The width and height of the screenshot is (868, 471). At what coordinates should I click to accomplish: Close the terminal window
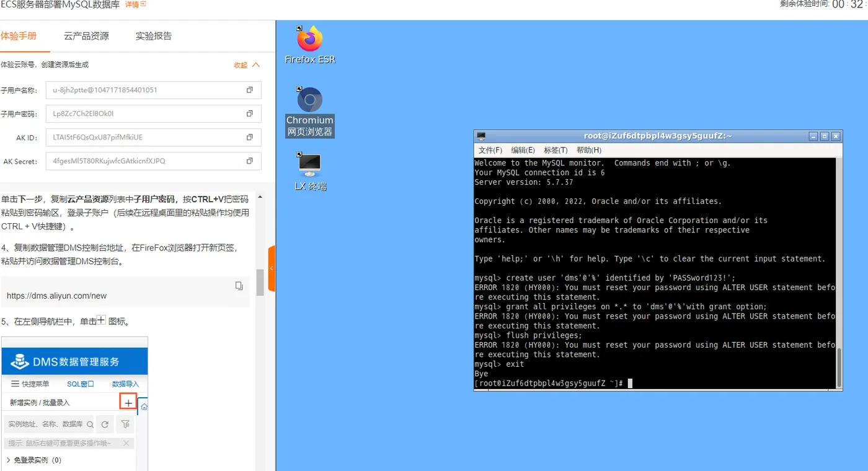tap(836, 136)
